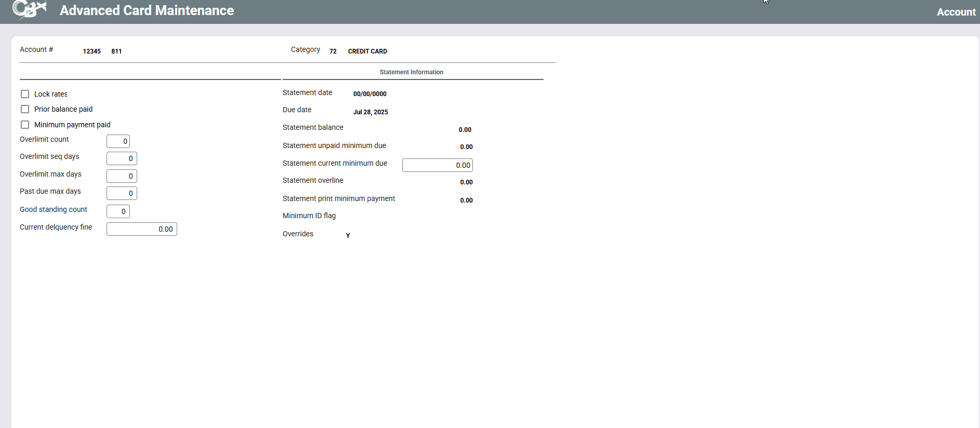This screenshot has height=428, width=980.
Task: Select the Overlimit max days field
Action: tap(122, 176)
